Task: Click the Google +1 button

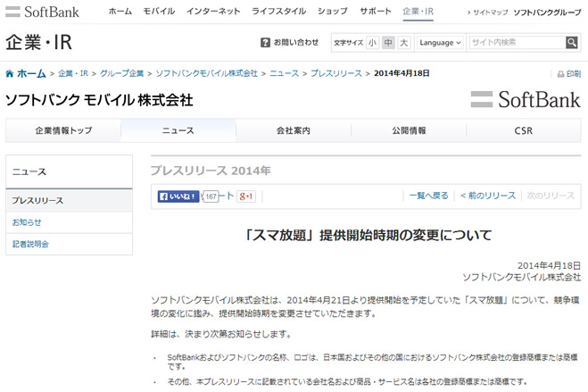Action: 246,196
